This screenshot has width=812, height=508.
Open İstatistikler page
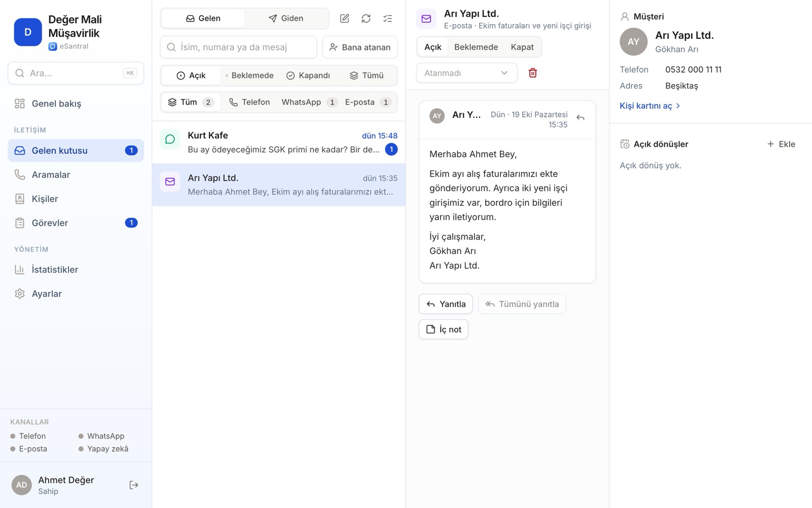pos(76,270)
